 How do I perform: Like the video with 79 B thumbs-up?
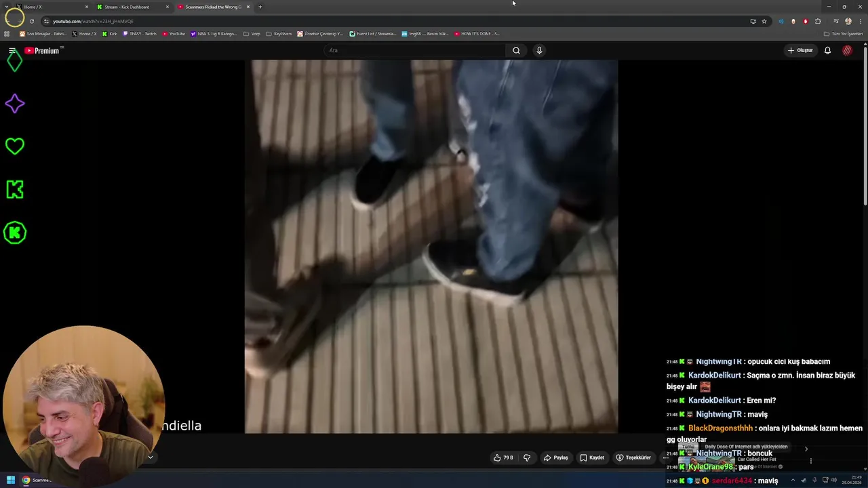coord(503,457)
